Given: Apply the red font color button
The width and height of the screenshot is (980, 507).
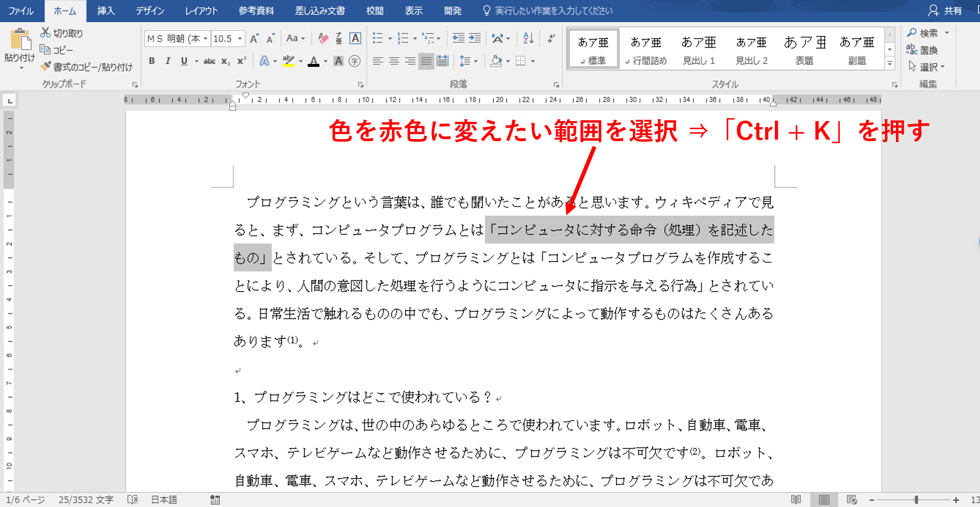Looking at the screenshot, I should [x=314, y=61].
